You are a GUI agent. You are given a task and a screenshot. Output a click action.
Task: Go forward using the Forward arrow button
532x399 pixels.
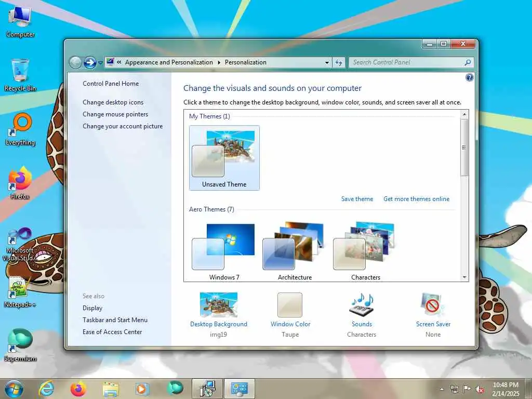tap(90, 62)
